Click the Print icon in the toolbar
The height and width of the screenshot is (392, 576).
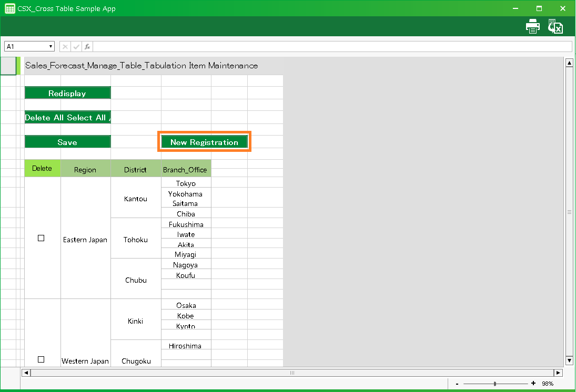[533, 27]
